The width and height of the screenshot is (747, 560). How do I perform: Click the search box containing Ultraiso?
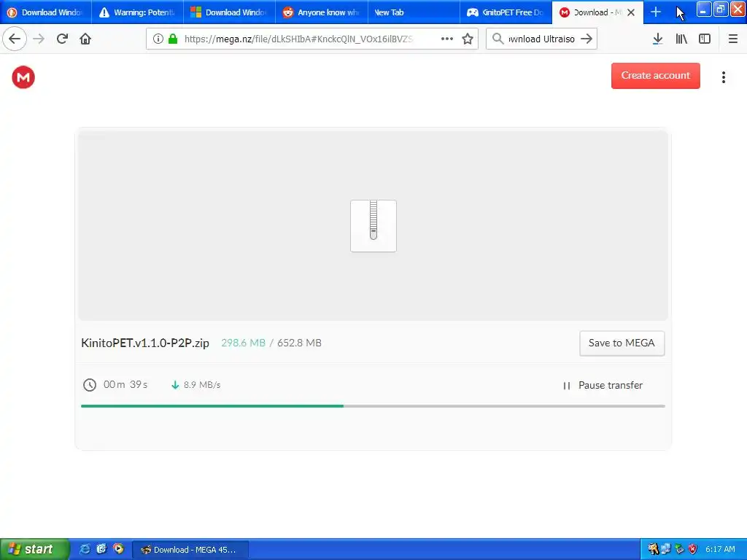(x=541, y=39)
